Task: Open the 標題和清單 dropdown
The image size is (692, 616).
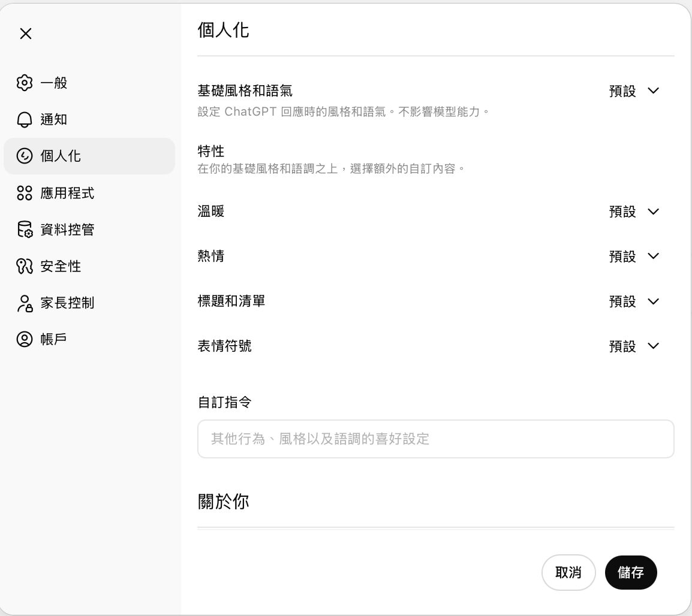Action: click(x=634, y=301)
